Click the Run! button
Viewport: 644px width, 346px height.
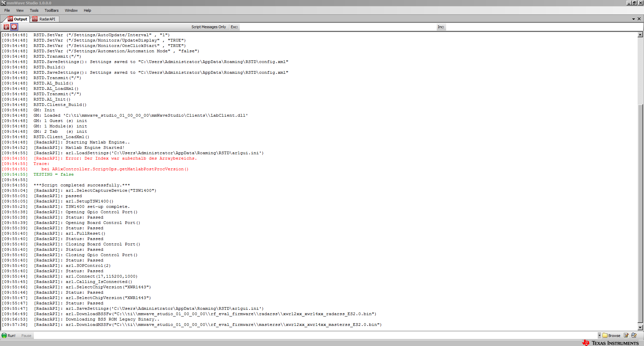coord(9,336)
